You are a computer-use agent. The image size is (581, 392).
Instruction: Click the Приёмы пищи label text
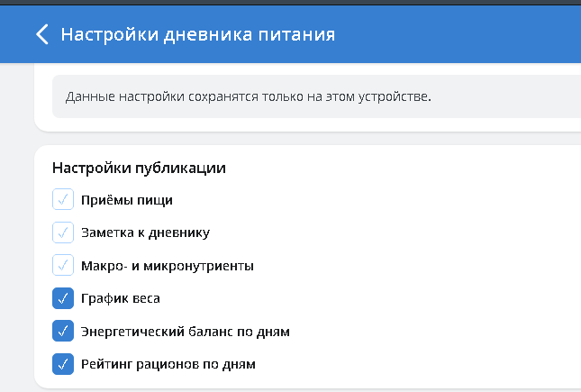[x=126, y=200]
